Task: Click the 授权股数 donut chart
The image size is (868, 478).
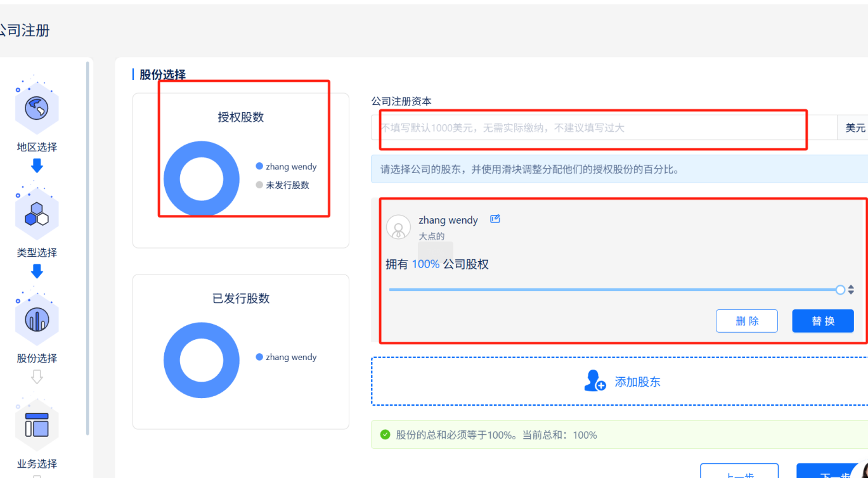Action: pos(202,179)
